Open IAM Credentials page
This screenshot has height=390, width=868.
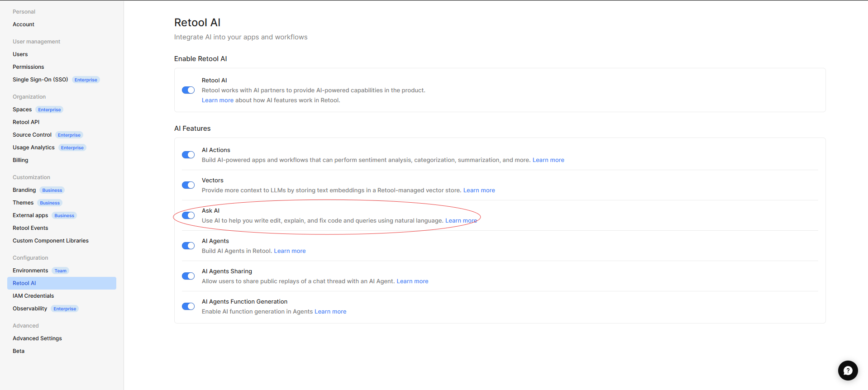click(33, 296)
